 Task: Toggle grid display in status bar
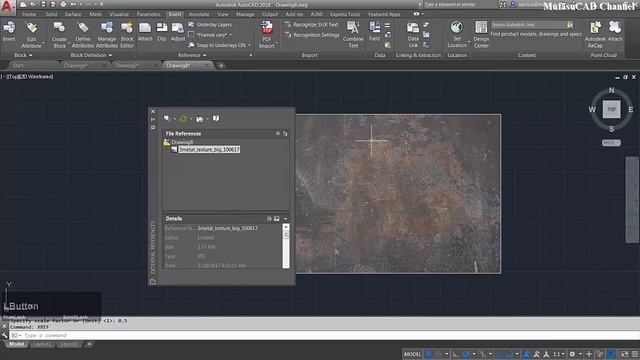tap(429, 354)
